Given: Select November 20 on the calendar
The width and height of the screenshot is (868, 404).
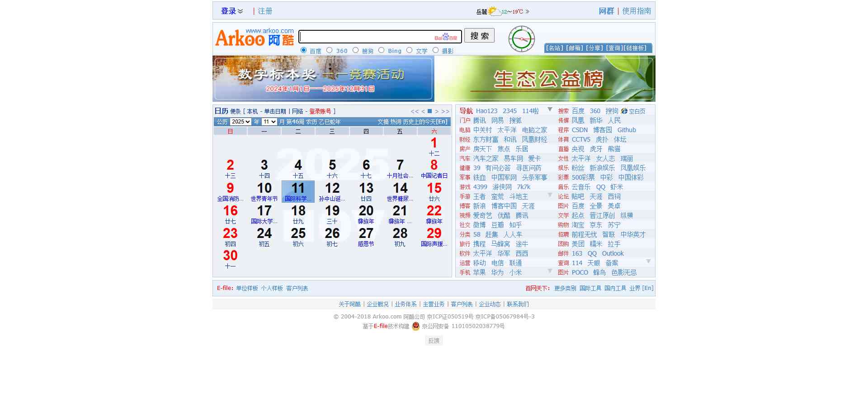Looking at the screenshot, I should [x=366, y=214].
